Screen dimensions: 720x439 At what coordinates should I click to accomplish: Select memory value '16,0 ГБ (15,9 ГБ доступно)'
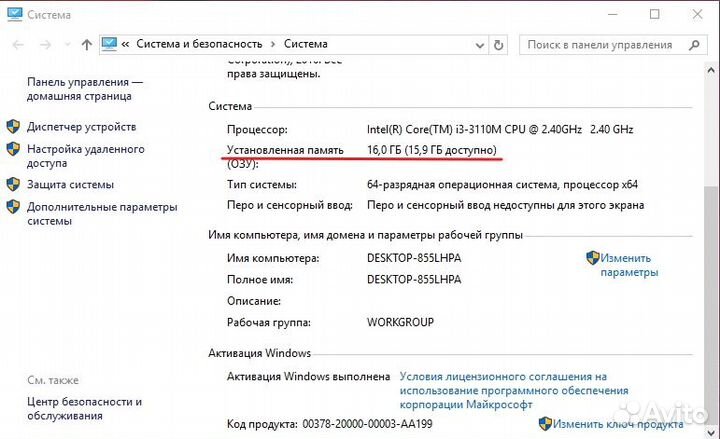[432, 150]
